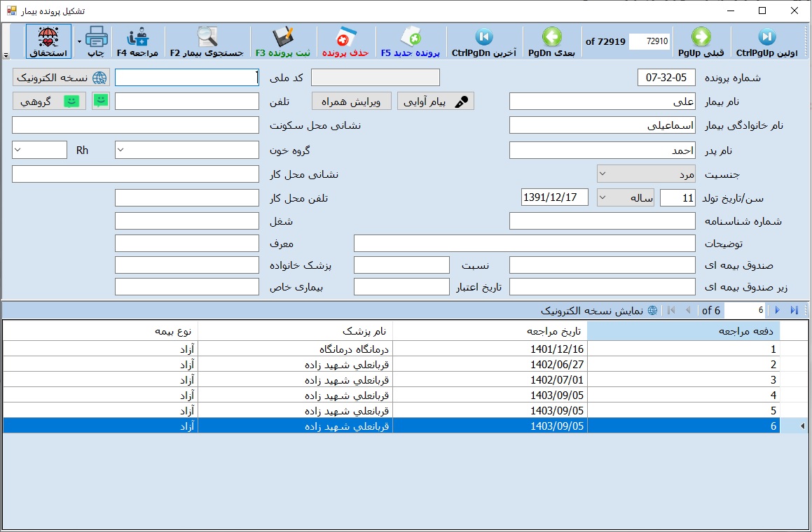
Task: Go to previous record قبلی green arrow
Action: click(701, 36)
